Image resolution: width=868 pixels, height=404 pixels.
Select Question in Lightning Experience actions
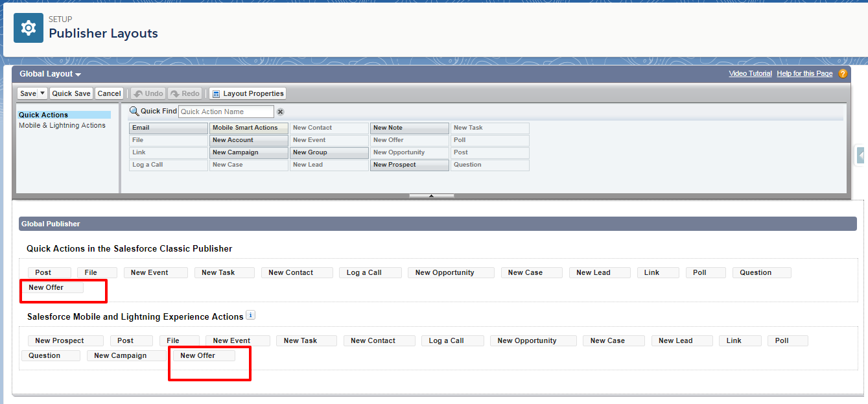pos(51,355)
